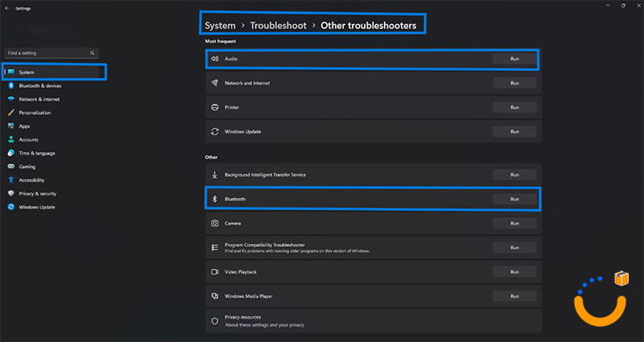
Task: Click the Windows Update refresh arrows icon
Action: [215, 131]
